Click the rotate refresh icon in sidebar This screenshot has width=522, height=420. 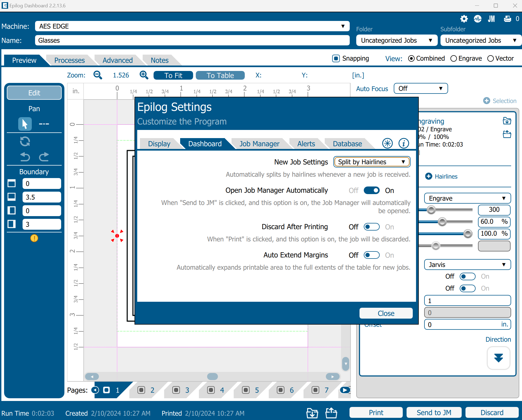click(25, 141)
